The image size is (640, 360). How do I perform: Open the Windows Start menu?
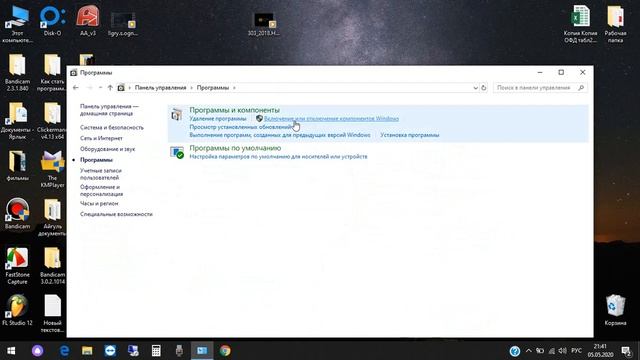[x=11, y=351]
